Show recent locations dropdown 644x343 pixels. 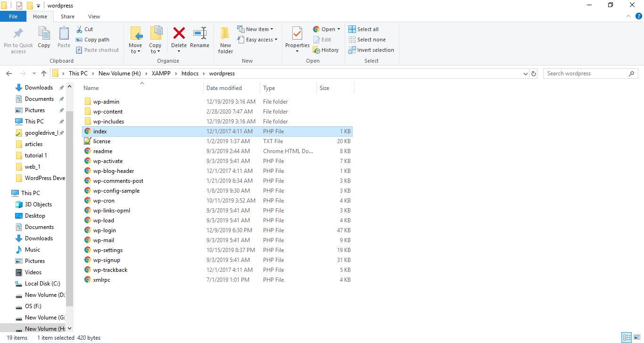tap(34, 73)
